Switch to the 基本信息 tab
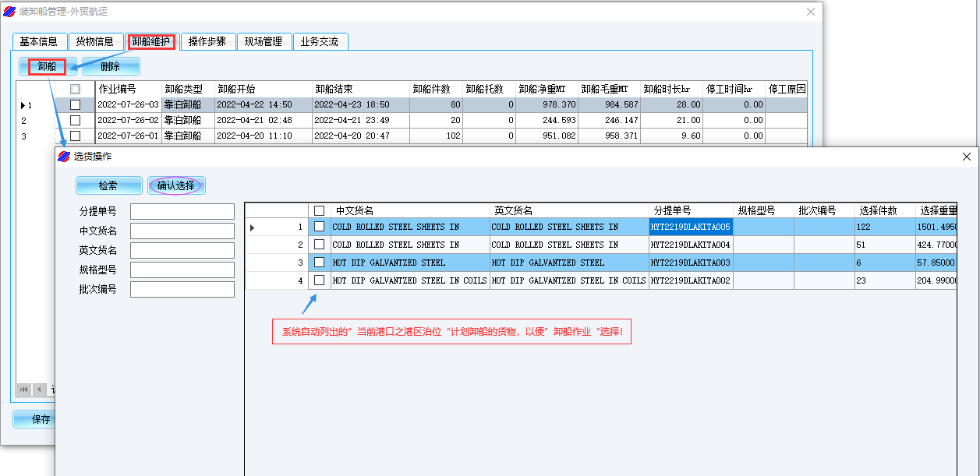 tap(39, 42)
